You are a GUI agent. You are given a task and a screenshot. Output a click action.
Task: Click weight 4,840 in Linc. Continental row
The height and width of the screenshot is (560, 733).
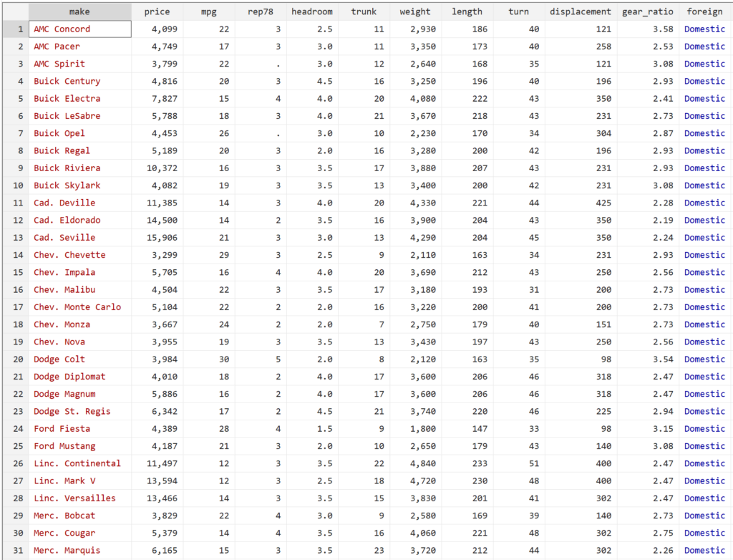[x=415, y=463]
